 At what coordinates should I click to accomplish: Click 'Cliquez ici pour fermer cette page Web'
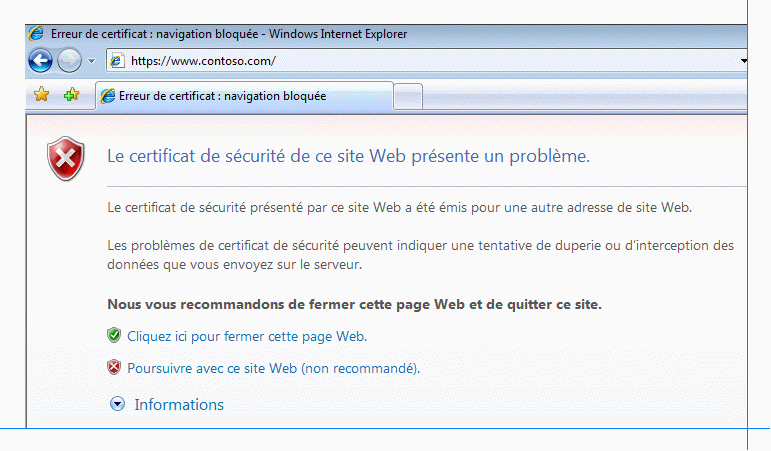click(x=247, y=336)
